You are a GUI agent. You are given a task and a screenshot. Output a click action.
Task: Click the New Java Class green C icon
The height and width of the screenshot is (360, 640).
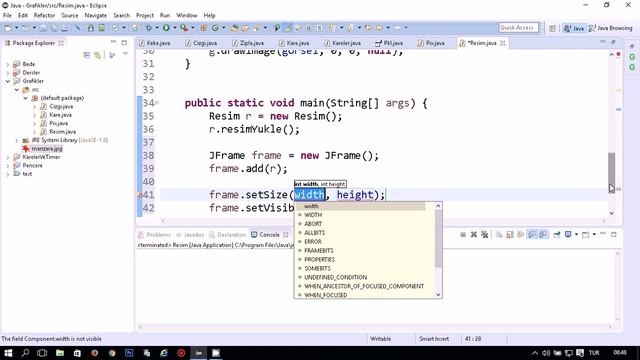coord(215,28)
